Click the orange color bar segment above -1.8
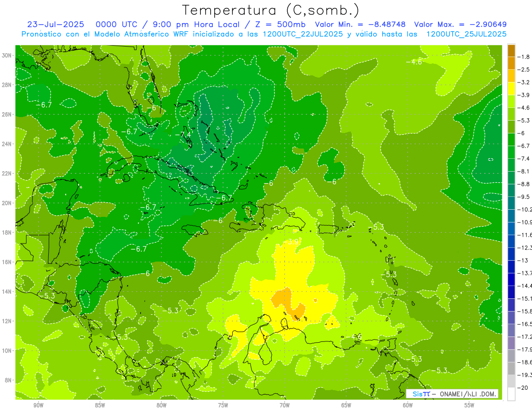Screen dimensions: 532x411 click(x=511, y=51)
